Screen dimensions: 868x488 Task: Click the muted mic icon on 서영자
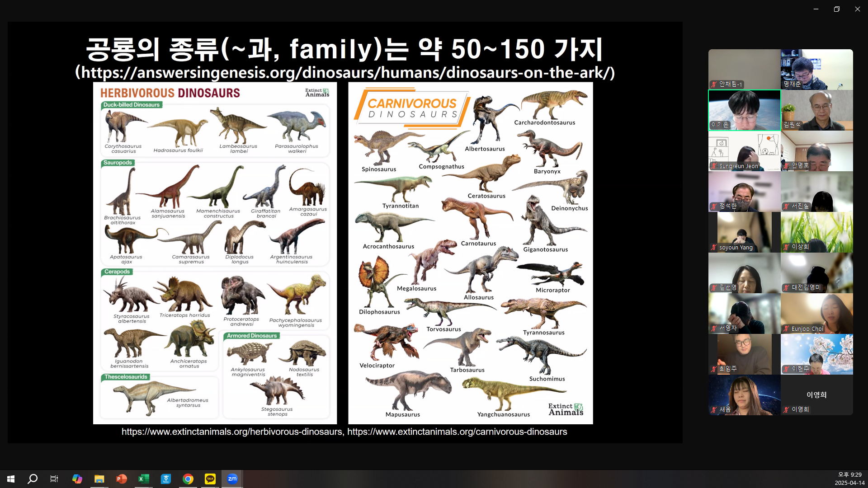coord(714,328)
